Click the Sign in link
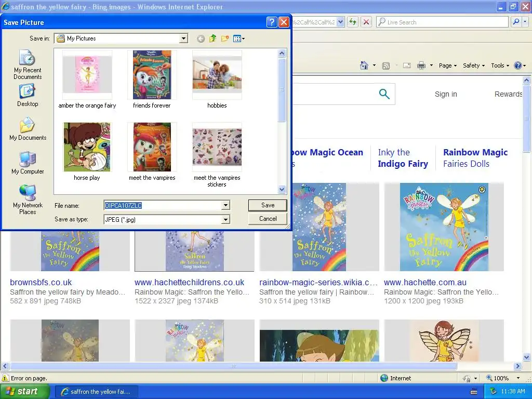Screen dimensions: 532x399 tap(446, 94)
